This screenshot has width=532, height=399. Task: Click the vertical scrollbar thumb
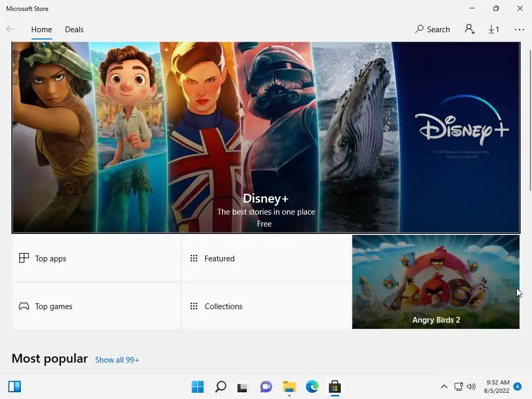(x=530, y=121)
